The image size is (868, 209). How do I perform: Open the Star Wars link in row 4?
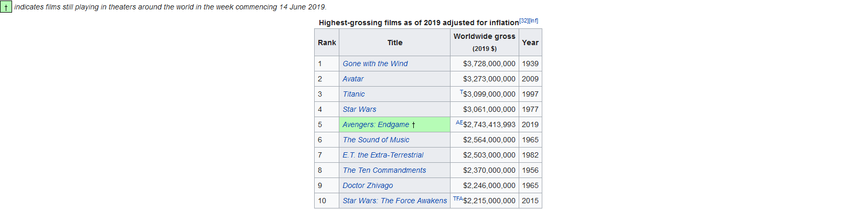coord(359,109)
